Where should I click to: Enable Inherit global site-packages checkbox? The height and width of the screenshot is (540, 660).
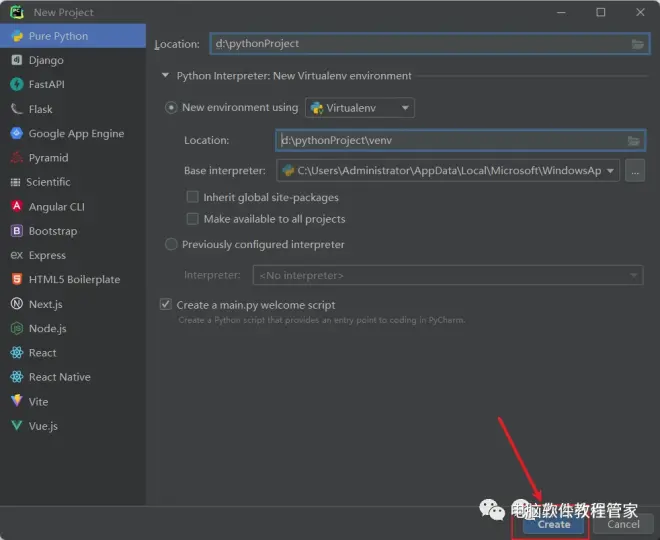(x=192, y=197)
